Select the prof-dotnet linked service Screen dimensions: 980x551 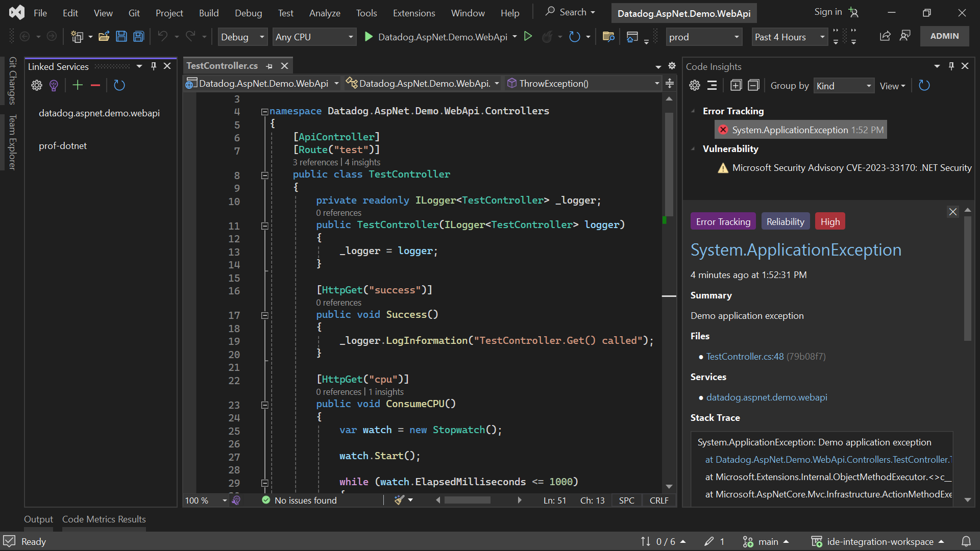tap(63, 146)
